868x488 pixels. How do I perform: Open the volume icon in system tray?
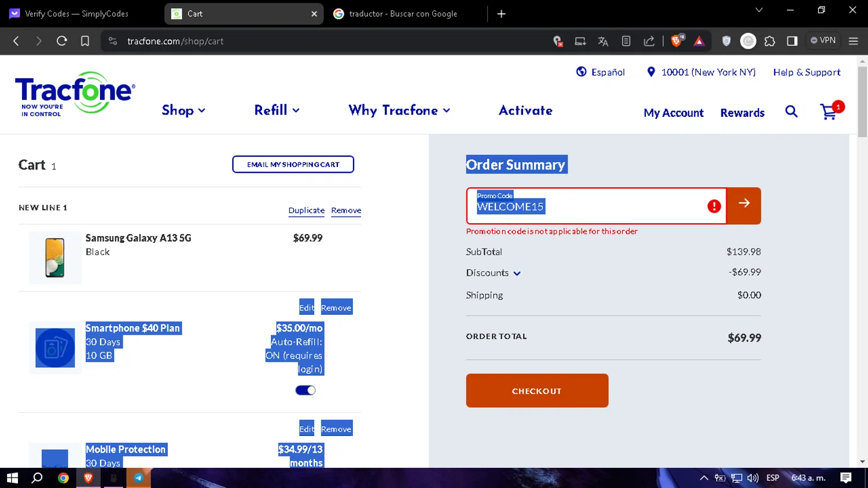(x=753, y=478)
